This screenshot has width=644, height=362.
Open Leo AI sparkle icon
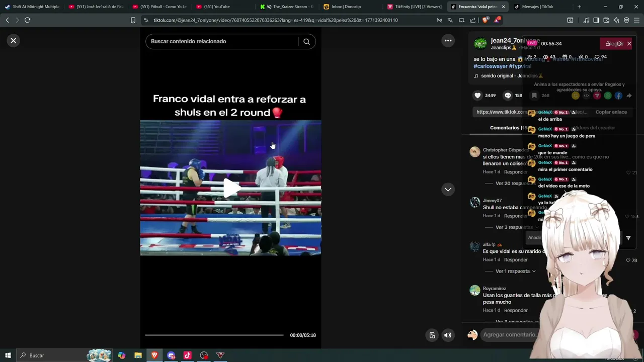click(616, 20)
